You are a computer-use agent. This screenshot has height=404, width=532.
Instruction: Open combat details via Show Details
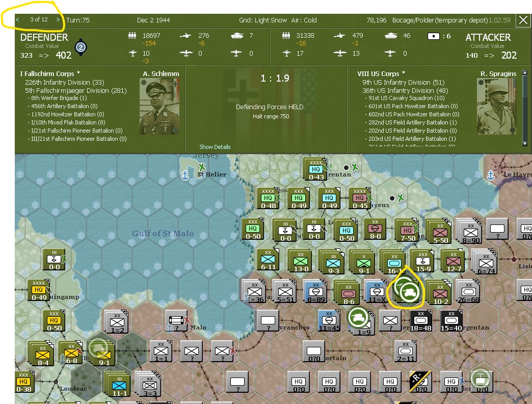215,146
